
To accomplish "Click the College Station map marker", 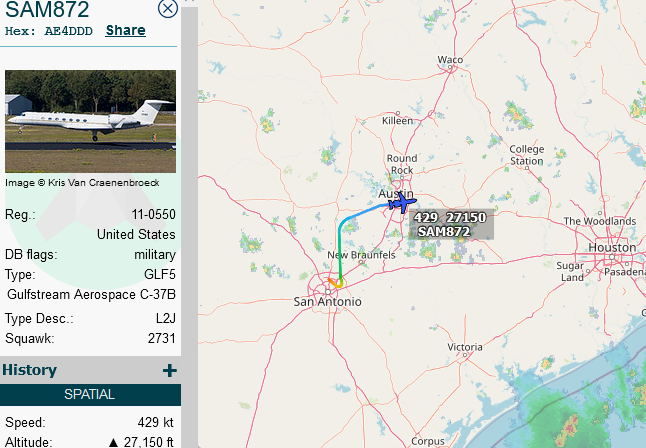I will pos(527,168).
